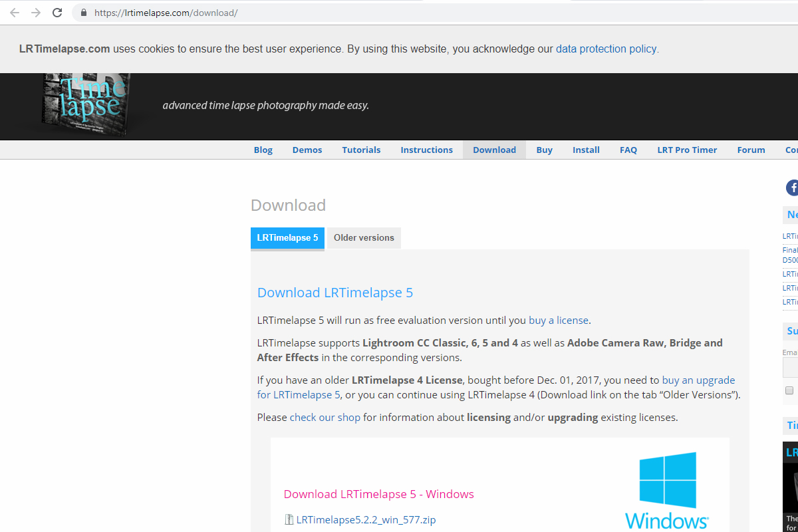Select the LRTimelapse 5 tab
Screen dimensions: 798x532
coord(287,238)
